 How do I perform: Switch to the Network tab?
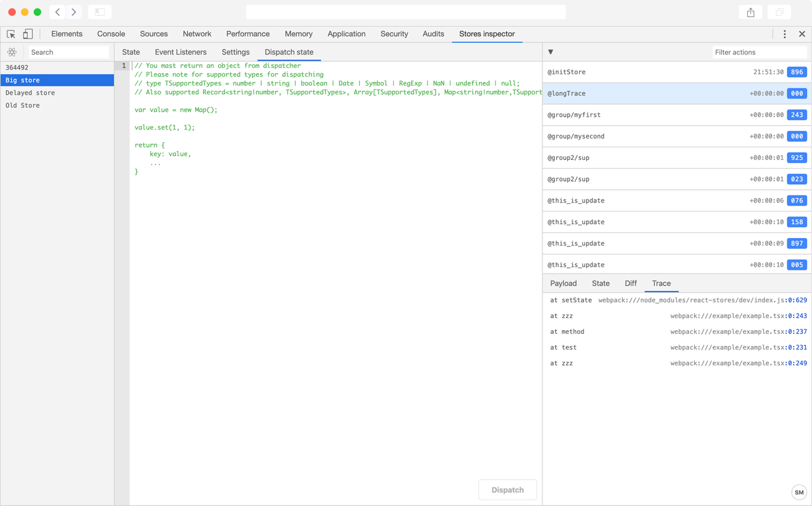click(x=197, y=34)
